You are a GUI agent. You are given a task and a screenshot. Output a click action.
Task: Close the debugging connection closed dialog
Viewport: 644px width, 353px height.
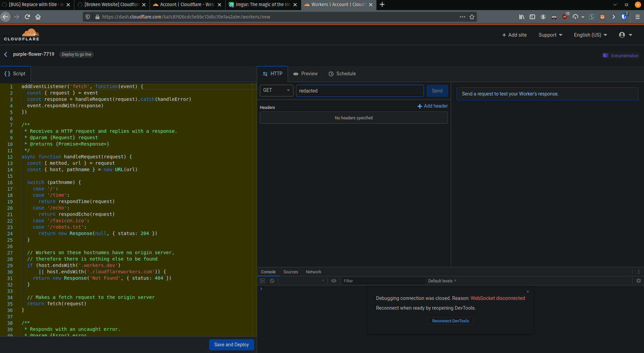528,291
